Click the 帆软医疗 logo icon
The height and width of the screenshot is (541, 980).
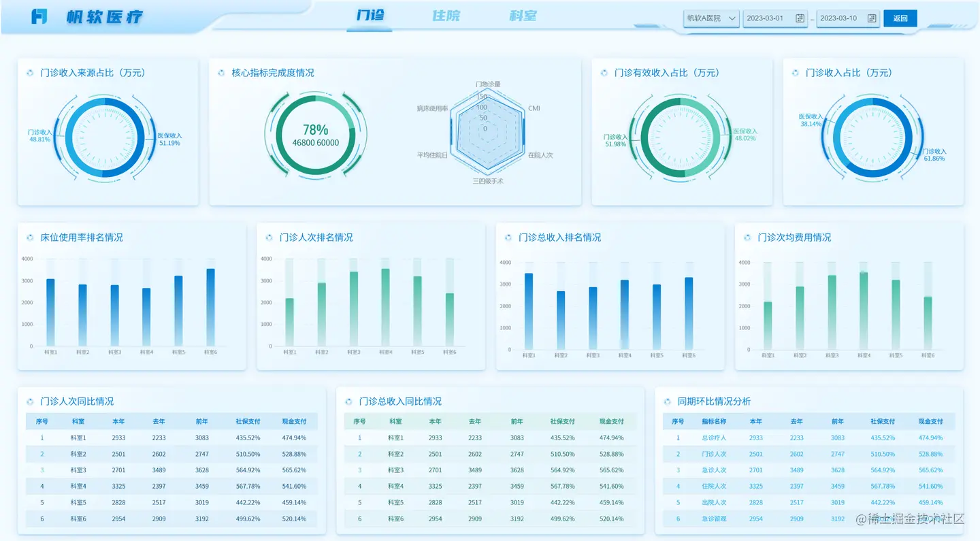coord(39,17)
